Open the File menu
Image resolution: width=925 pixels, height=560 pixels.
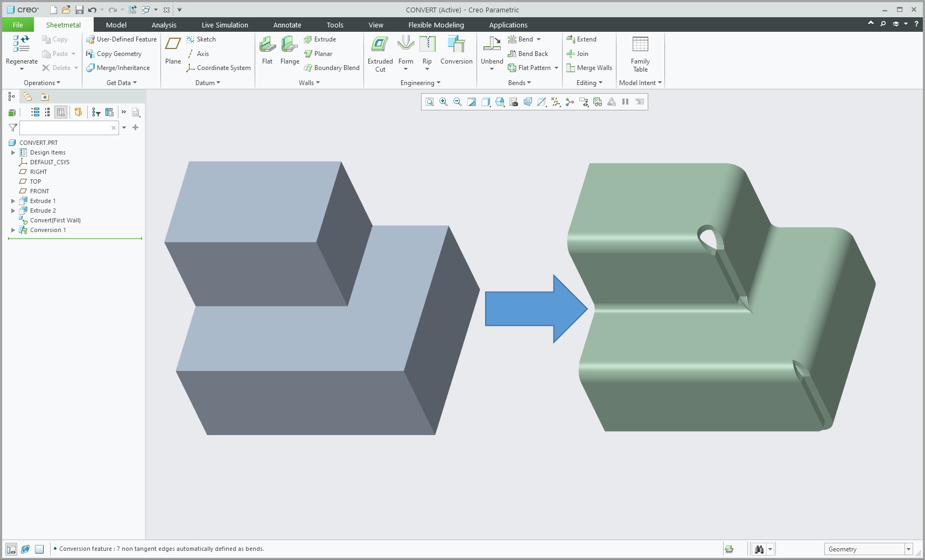[x=18, y=25]
